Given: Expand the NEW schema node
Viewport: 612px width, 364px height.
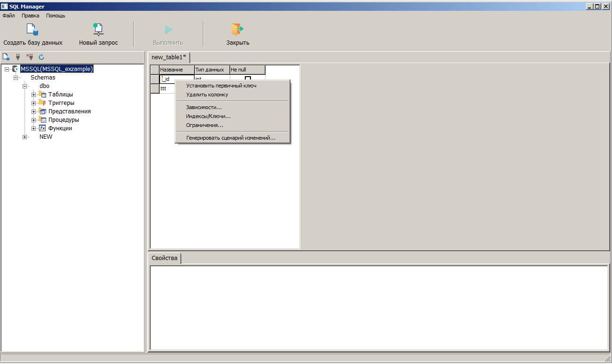Looking at the screenshot, I should [25, 137].
